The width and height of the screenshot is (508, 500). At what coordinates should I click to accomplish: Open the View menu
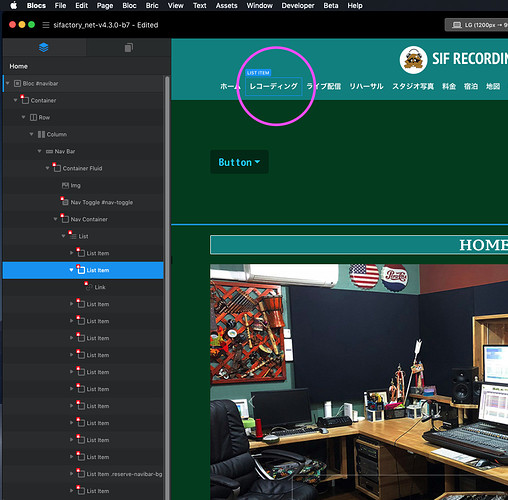[x=176, y=6]
